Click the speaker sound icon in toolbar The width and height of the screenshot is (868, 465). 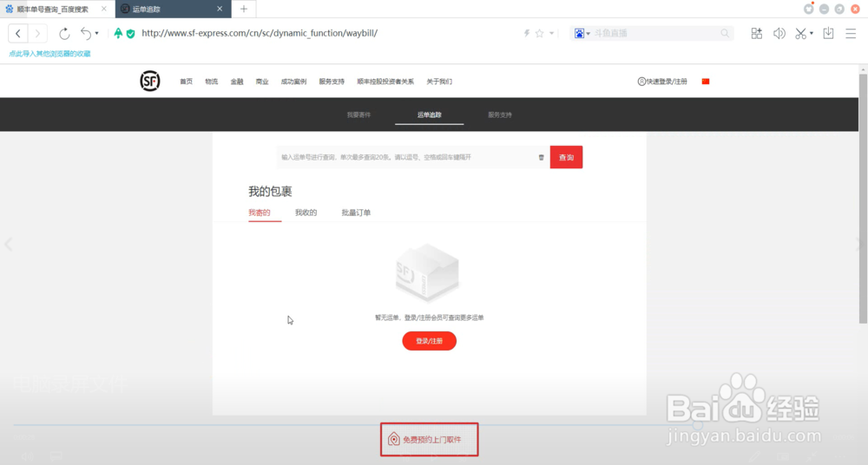click(779, 33)
